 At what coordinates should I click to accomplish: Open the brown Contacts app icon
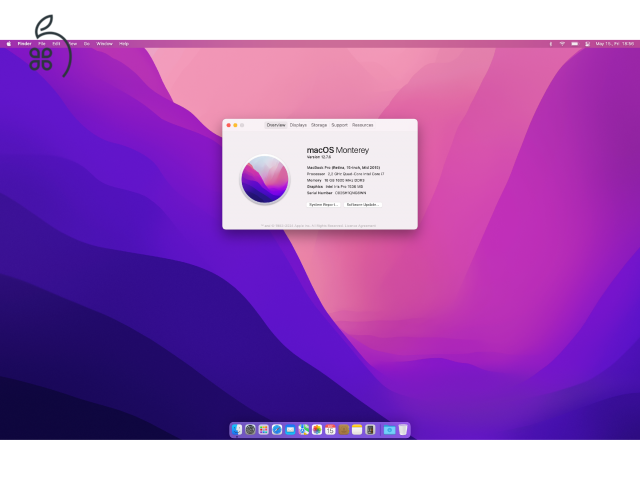(x=344, y=429)
